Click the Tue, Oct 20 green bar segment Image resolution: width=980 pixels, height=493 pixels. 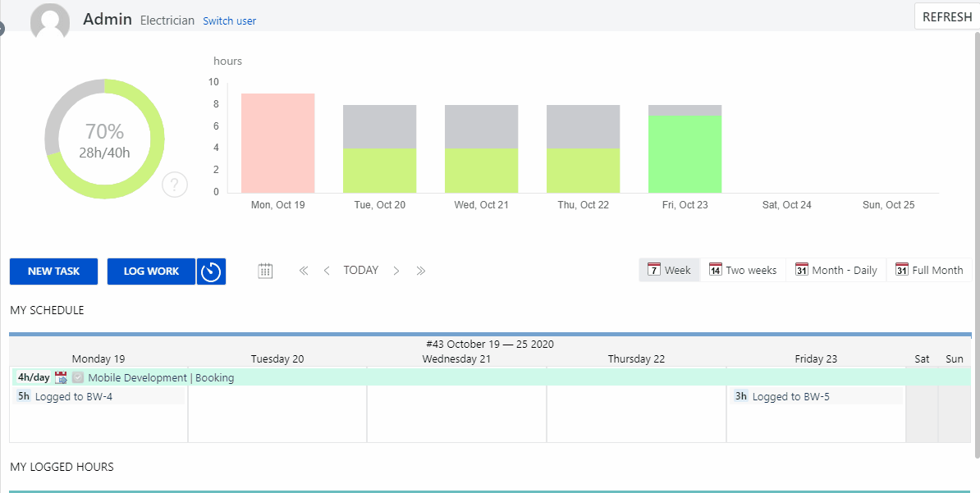[x=379, y=171]
